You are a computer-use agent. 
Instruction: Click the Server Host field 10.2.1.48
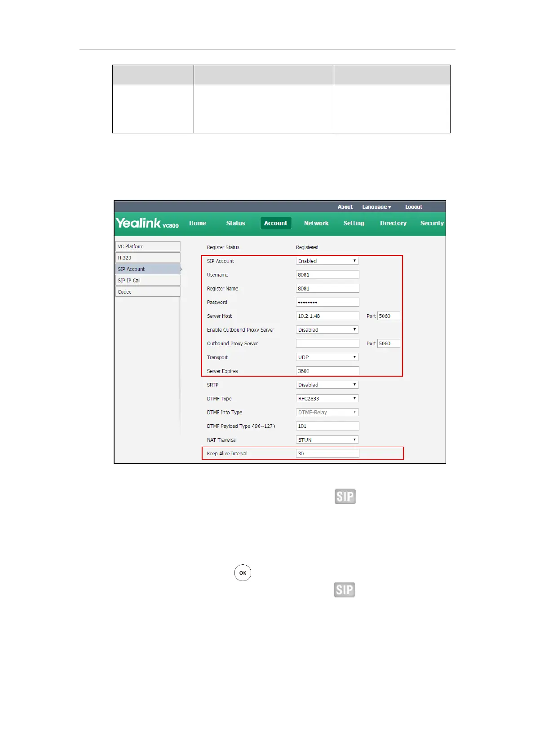(327, 316)
